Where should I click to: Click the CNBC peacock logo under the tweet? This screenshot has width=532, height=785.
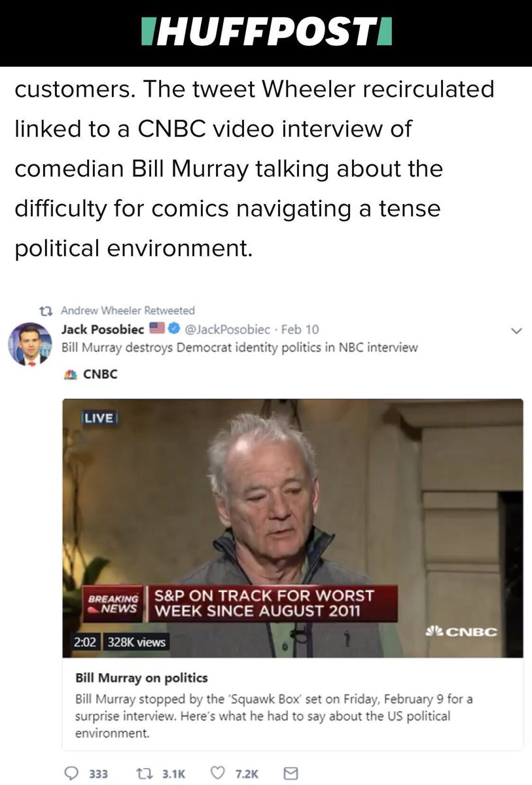coord(67,375)
